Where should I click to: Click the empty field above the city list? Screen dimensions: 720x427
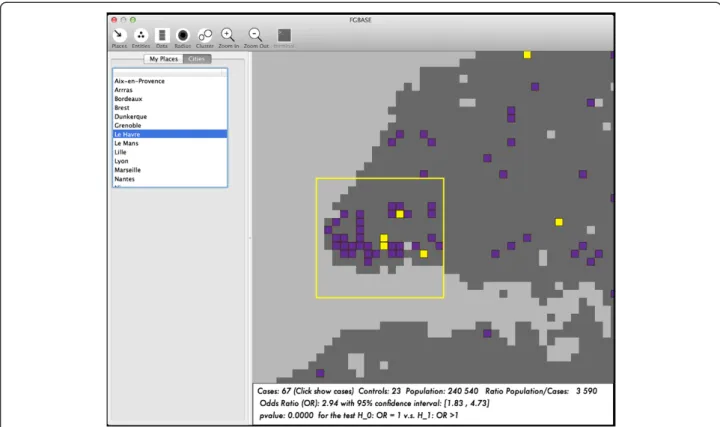pyautogui.click(x=170, y=73)
